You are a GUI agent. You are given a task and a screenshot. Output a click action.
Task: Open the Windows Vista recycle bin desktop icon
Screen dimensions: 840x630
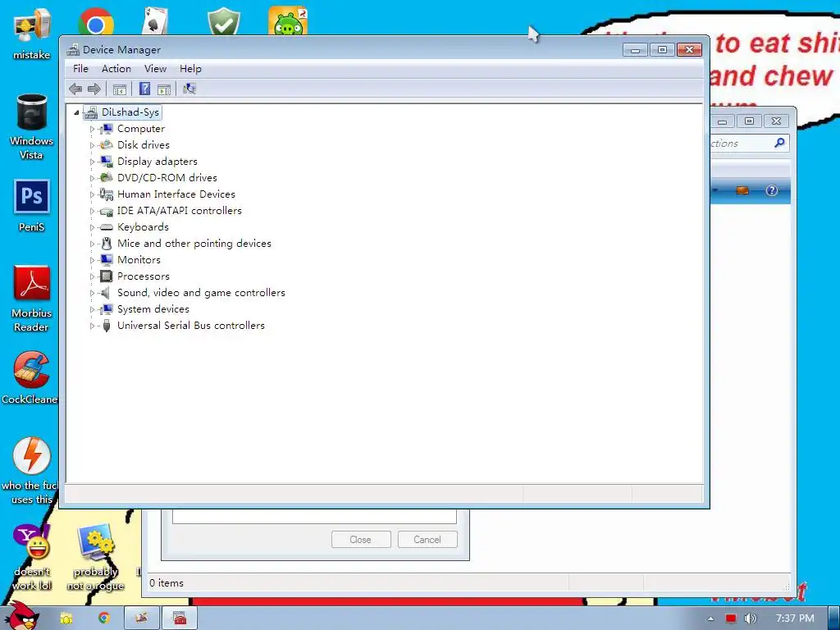(31, 112)
